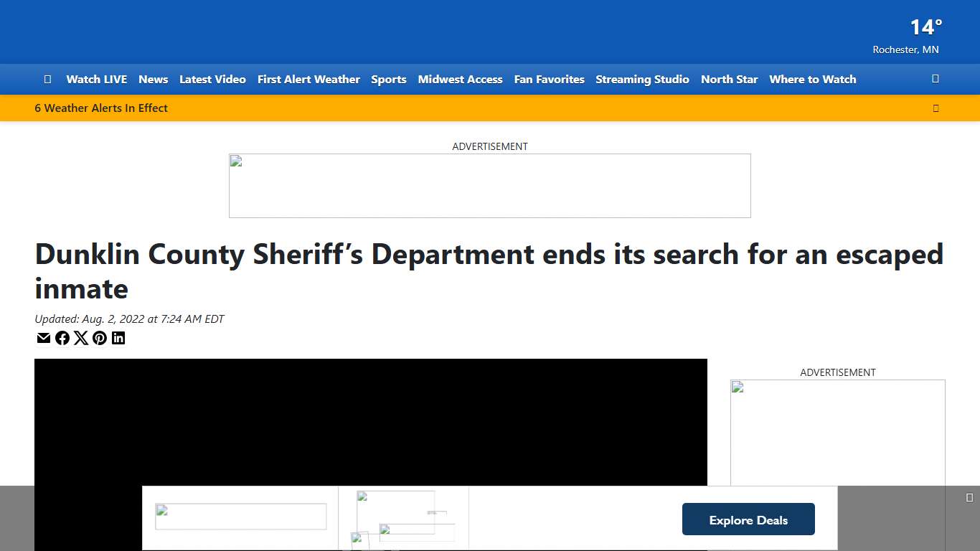Open the Watch LIVE link
Screen dimensions: 980x551
click(x=96, y=79)
